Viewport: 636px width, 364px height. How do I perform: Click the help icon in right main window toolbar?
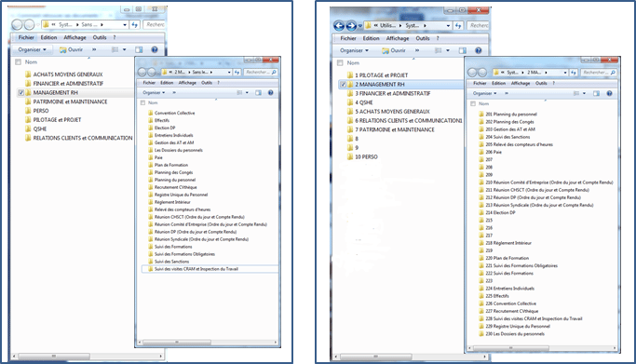coord(479,50)
